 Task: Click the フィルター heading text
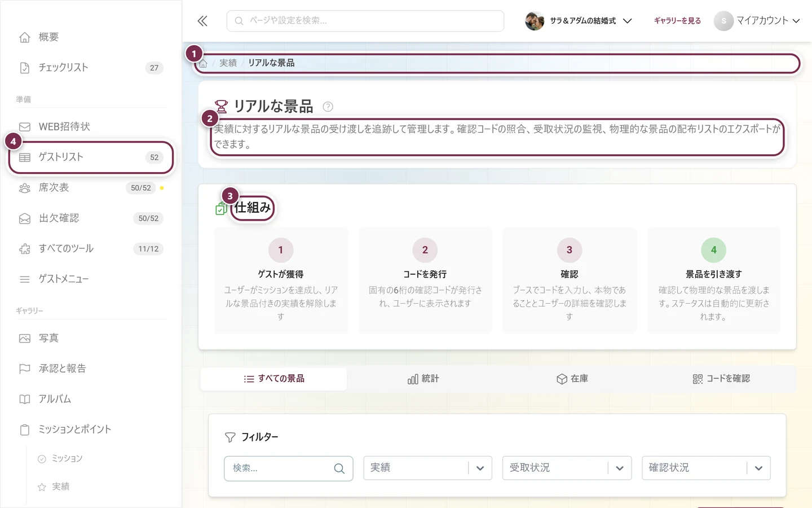pyautogui.click(x=260, y=437)
